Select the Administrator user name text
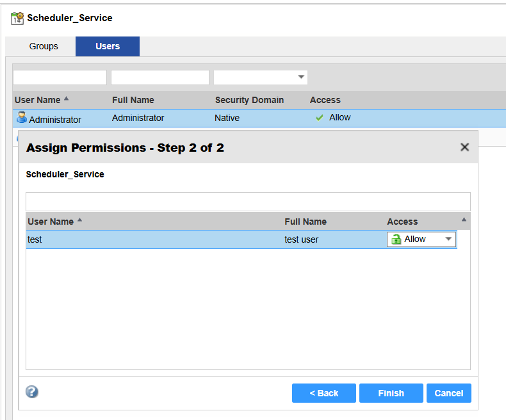 (55, 120)
